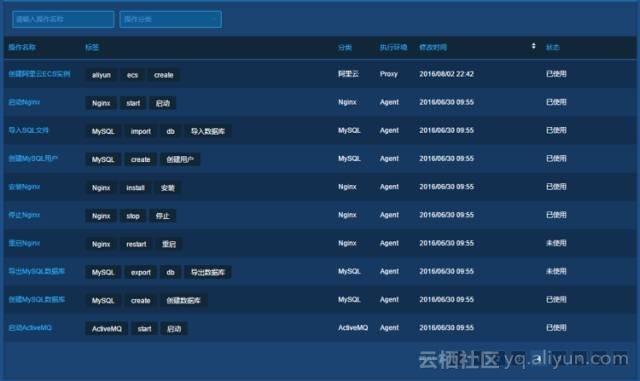Open the 停止Nginx operation link
Viewport: 640px width, 381px height.
[x=24, y=215]
